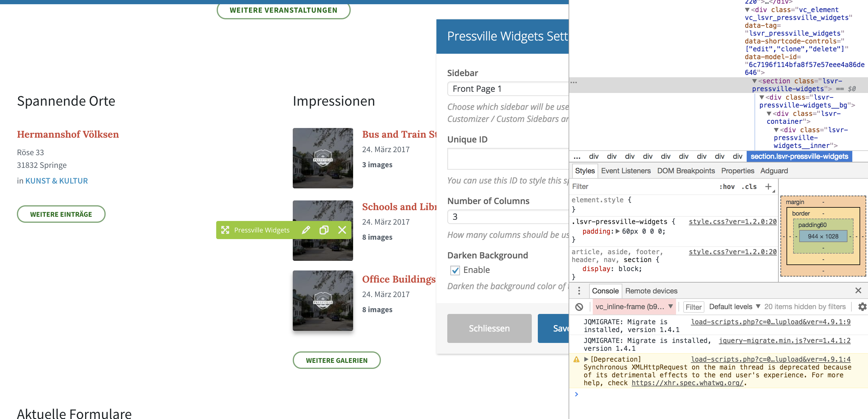Collapse the lsvr-container div node
The image size is (868, 419).
pos(769,114)
